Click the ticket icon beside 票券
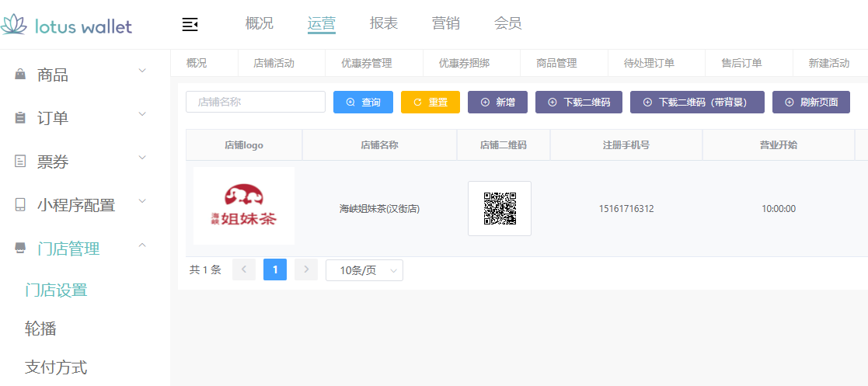This screenshot has height=386, width=868. point(20,162)
